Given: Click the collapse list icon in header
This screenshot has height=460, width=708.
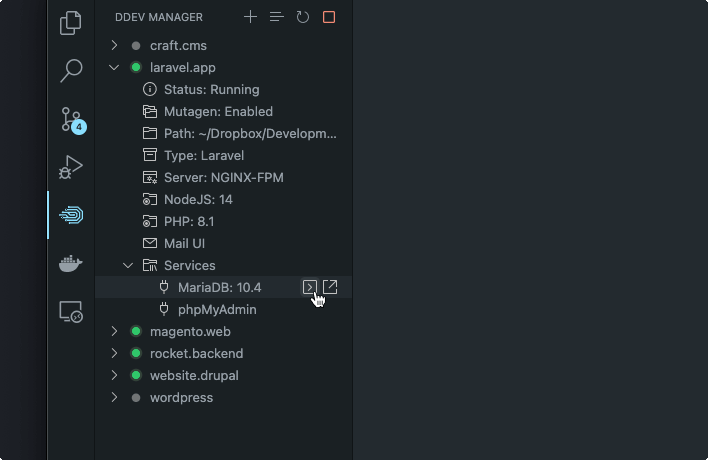Looking at the screenshot, I should click(x=277, y=17).
